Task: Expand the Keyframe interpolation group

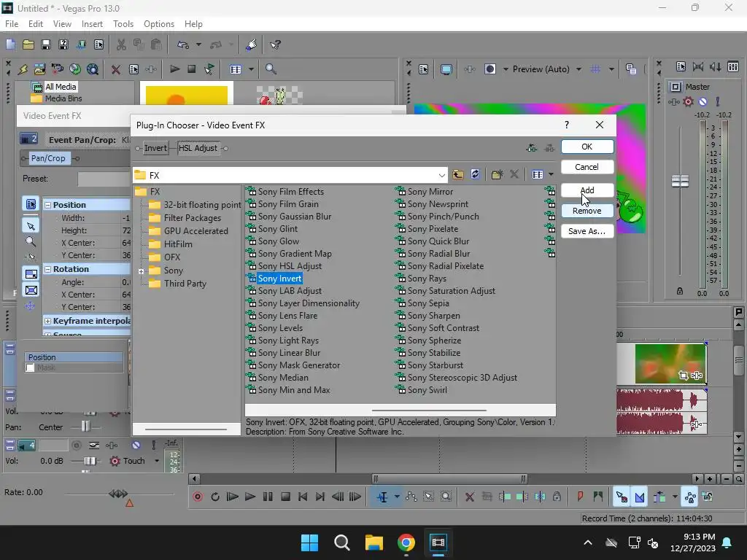Action: click(47, 321)
